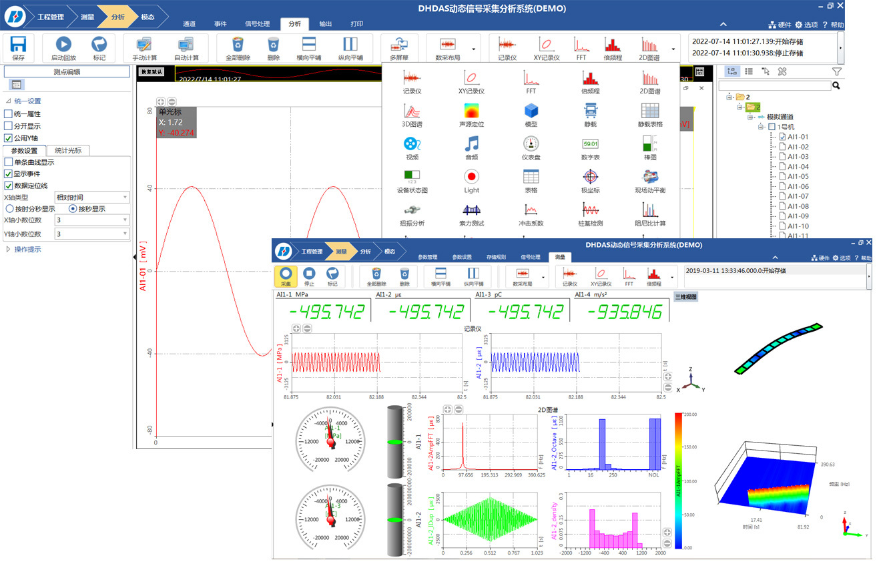
Task: Click the 恢复默认 button
Action: click(152, 71)
